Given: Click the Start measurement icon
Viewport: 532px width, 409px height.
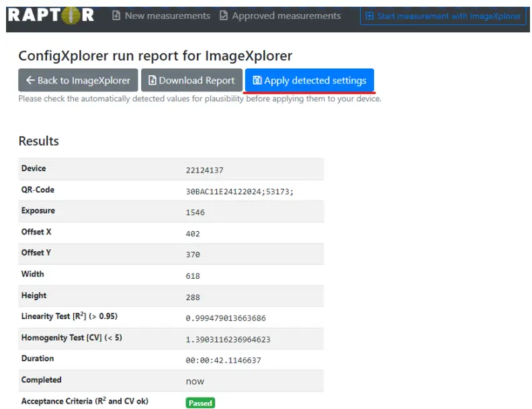Looking at the screenshot, I should point(369,16).
